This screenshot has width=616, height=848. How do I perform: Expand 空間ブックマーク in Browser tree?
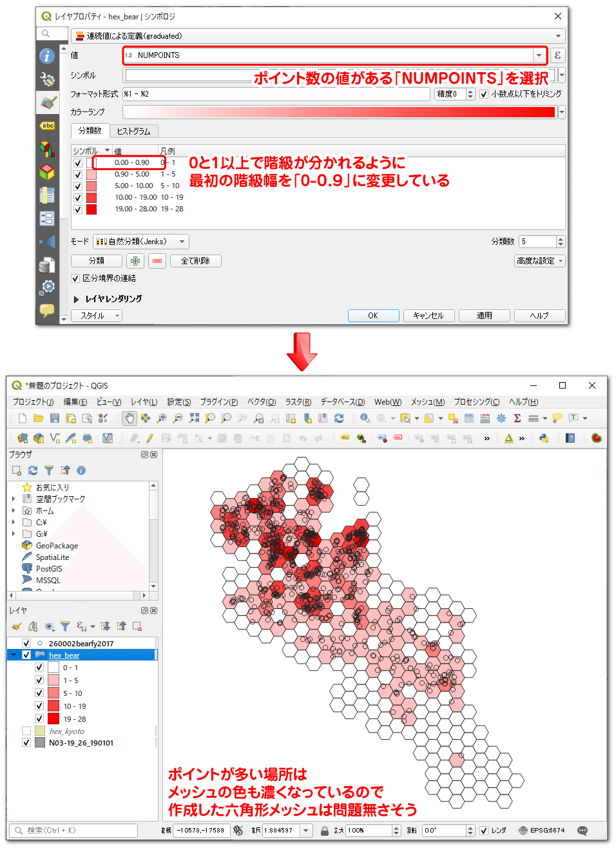14,499
